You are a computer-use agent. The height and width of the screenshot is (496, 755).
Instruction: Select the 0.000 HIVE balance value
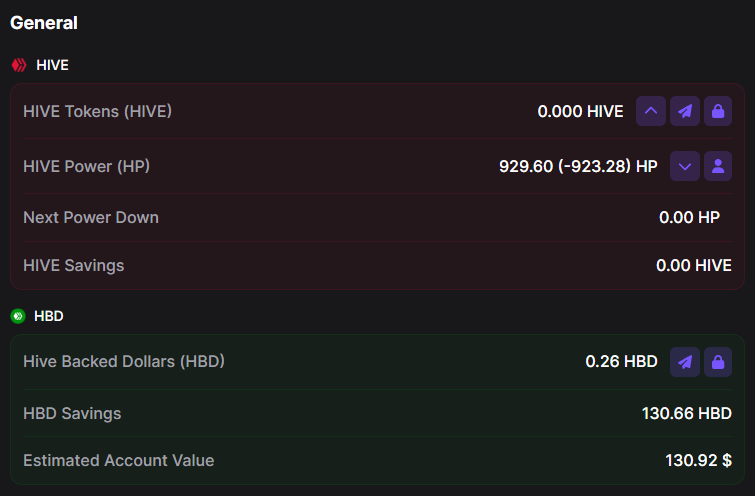pyautogui.click(x=580, y=111)
